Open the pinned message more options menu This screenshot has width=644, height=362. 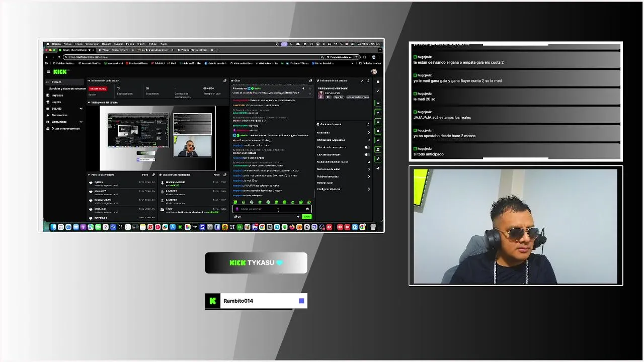[x=310, y=88]
